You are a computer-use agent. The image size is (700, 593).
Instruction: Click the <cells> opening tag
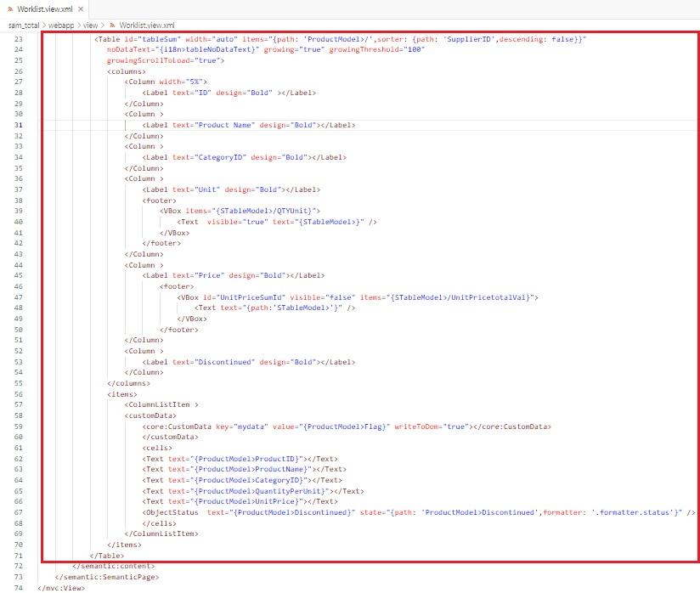[157, 448]
